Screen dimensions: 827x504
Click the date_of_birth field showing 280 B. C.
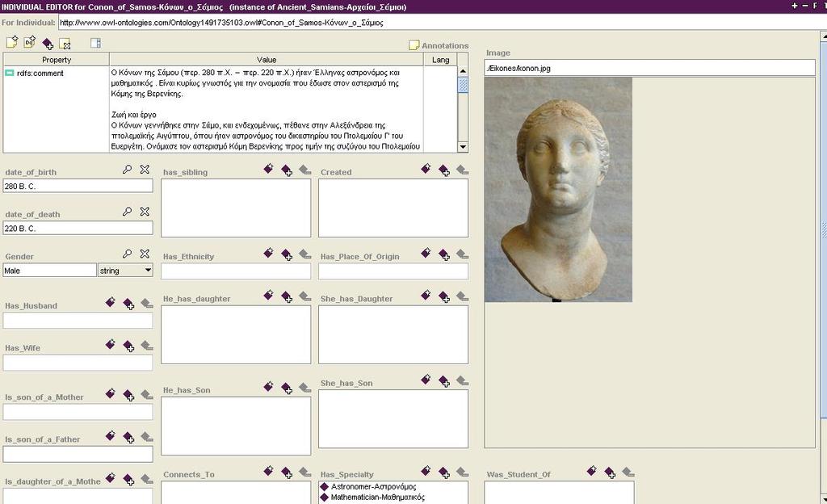click(x=78, y=186)
